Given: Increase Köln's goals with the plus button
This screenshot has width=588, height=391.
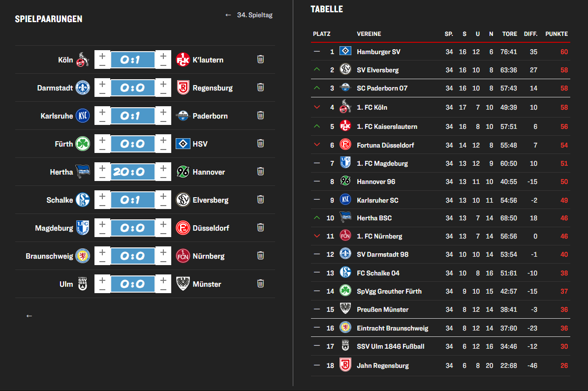Looking at the screenshot, I should tap(102, 55).
